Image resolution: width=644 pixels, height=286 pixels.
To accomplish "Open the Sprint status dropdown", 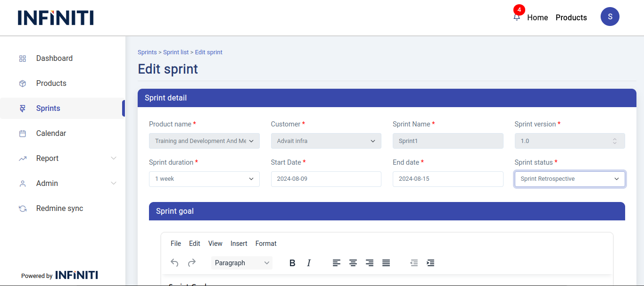I will (x=570, y=179).
